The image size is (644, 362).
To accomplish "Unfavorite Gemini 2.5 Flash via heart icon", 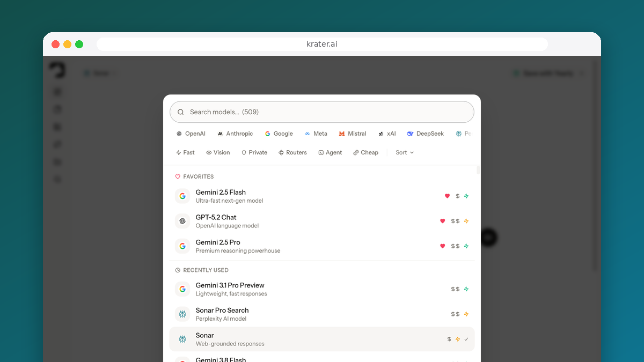I will [447, 196].
